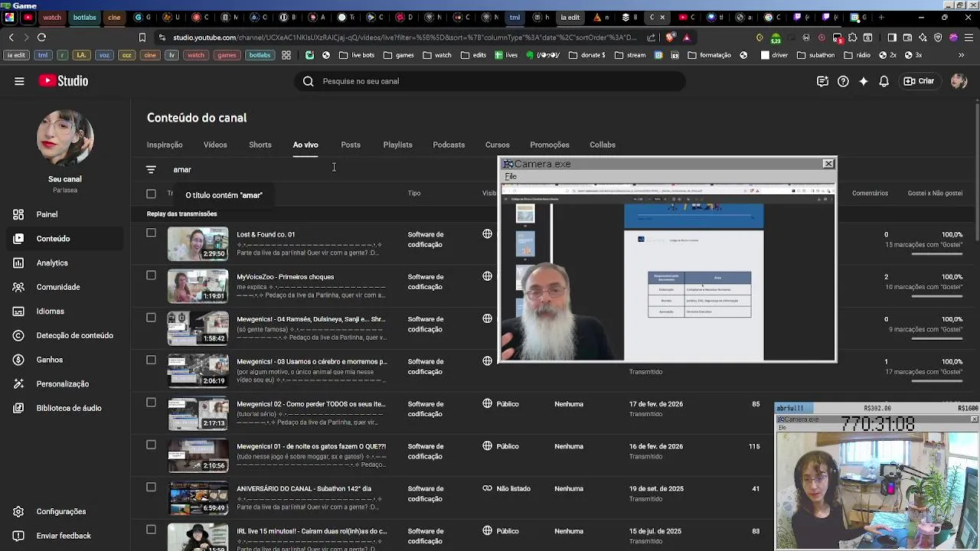The height and width of the screenshot is (551, 980).
Task: Tick the select-all checkbox in table header
Action: (151, 194)
